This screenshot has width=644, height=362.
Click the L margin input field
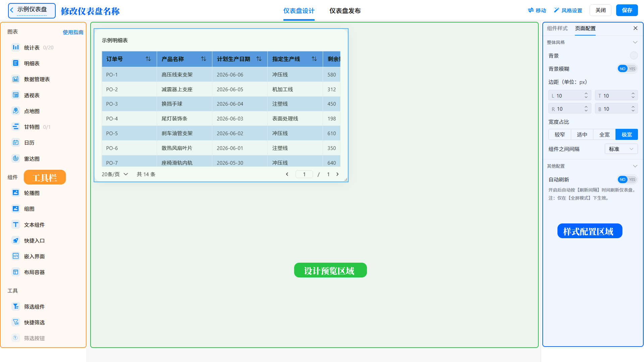pos(570,96)
